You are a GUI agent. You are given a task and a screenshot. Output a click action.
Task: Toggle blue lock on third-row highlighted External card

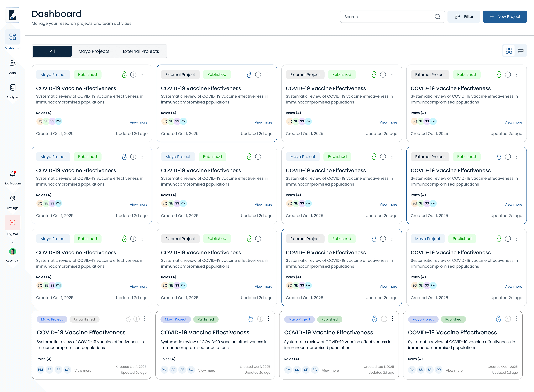374,239
